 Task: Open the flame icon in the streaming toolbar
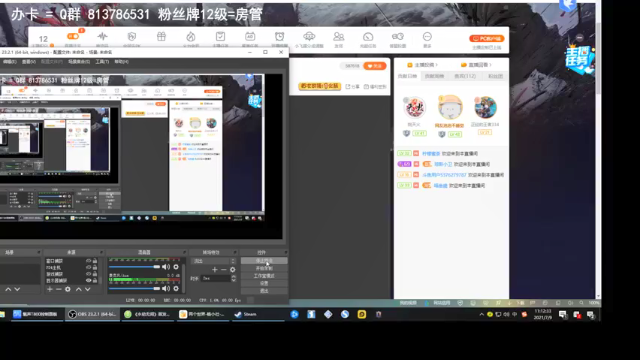coord(191,36)
